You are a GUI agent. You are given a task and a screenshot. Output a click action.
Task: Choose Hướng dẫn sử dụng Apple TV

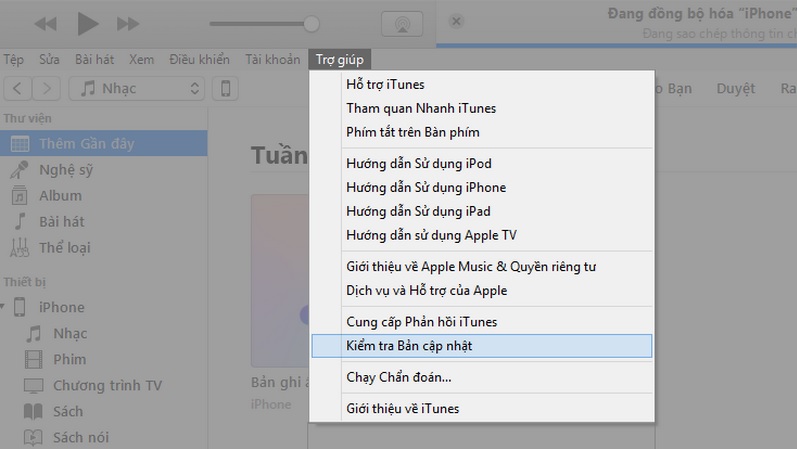point(482,235)
